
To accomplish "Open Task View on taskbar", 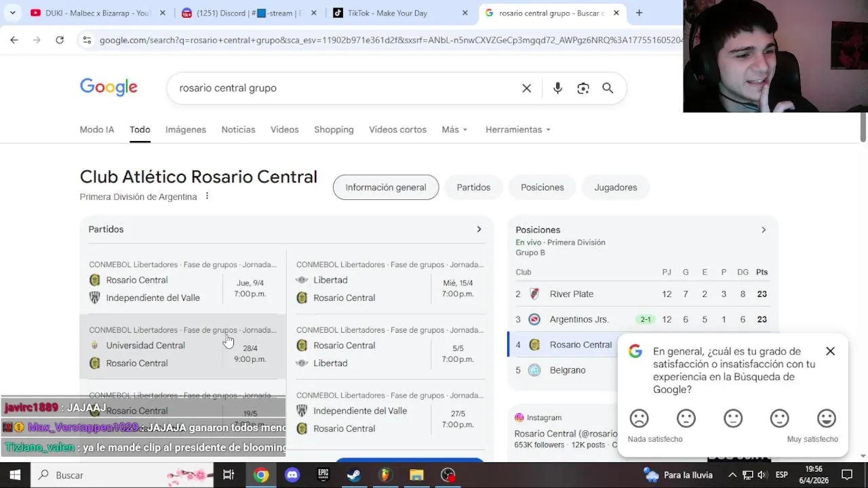I will click(229, 475).
